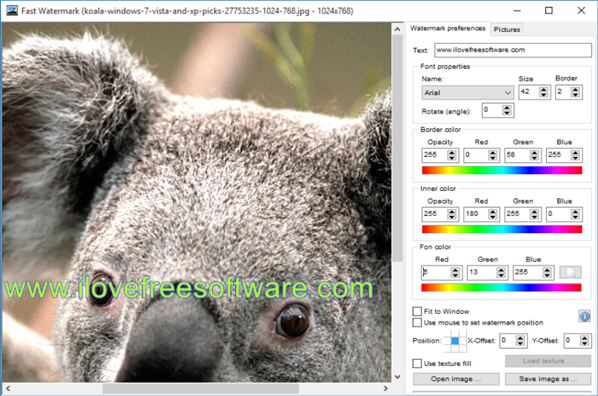
Task: Pick a hue on Border color spectrum bar
Action: tap(502, 170)
